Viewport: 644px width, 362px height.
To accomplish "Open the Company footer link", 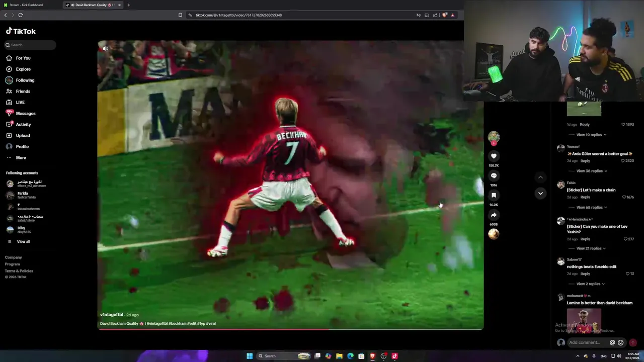I will point(14,257).
